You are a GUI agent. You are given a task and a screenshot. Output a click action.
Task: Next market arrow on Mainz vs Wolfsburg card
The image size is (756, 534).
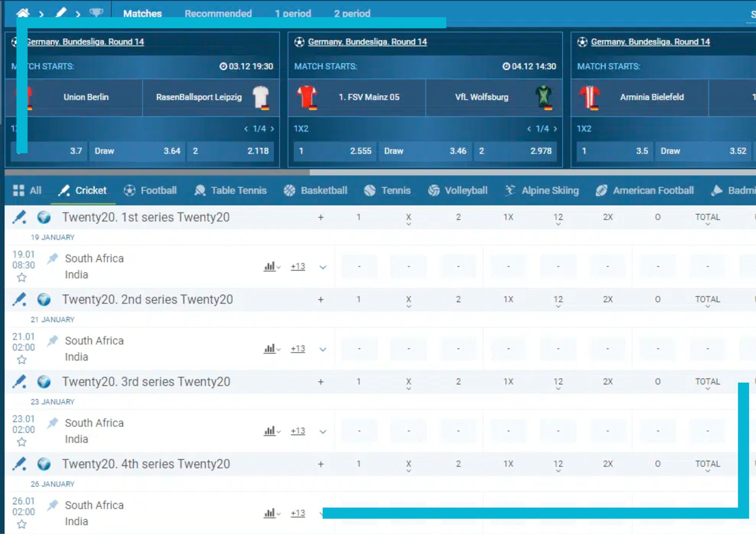[555, 129]
